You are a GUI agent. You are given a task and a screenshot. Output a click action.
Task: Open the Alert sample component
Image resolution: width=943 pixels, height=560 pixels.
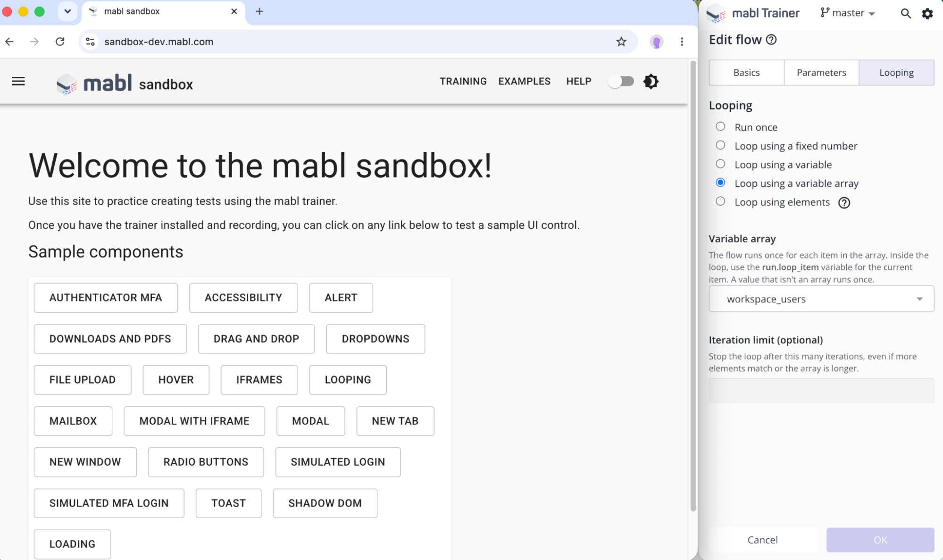(x=341, y=298)
